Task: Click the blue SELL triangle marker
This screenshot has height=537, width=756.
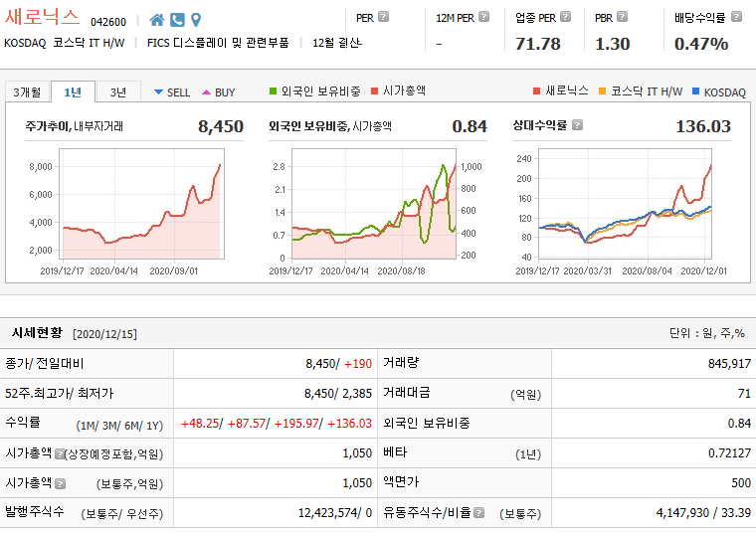Action: 158,92
